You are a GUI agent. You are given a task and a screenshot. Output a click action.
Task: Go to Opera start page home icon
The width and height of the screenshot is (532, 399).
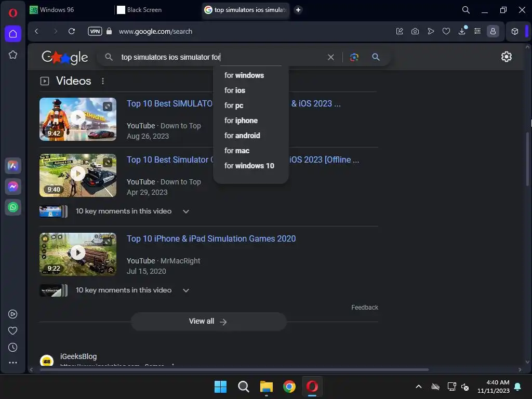pos(13,34)
